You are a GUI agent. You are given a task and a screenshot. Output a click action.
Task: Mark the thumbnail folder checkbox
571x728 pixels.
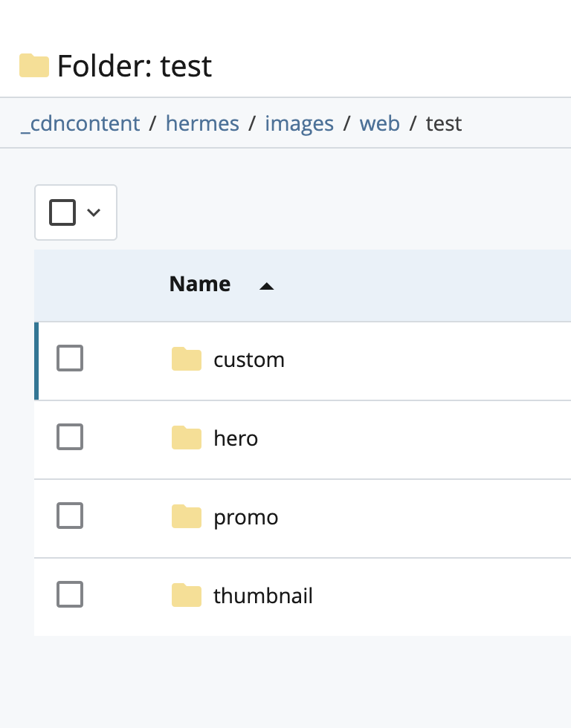coord(70,594)
